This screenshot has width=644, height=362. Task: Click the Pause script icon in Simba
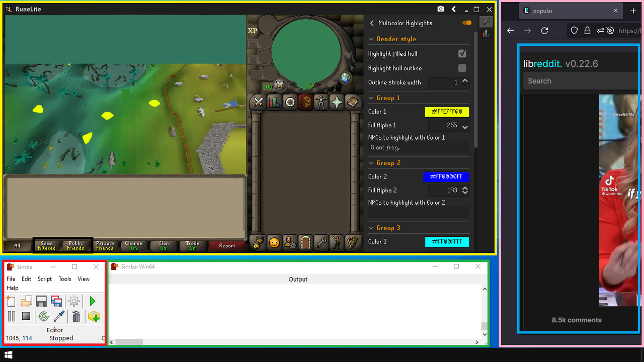tap(11, 316)
